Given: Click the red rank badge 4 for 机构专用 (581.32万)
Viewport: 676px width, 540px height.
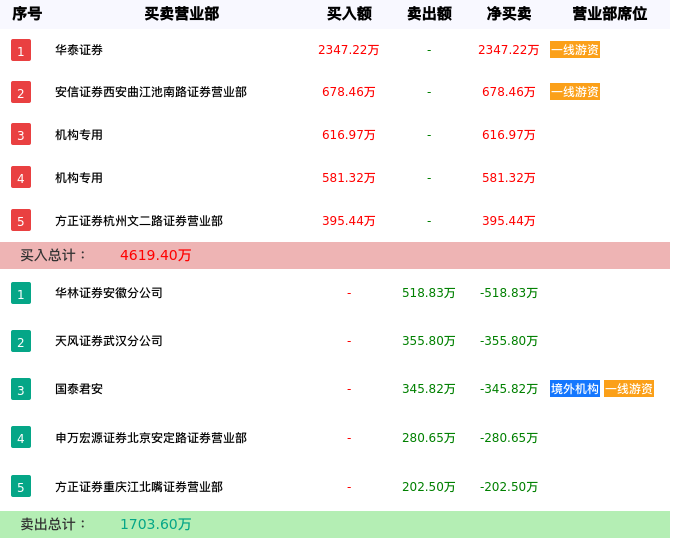Looking at the screenshot, I should tap(21, 178).
